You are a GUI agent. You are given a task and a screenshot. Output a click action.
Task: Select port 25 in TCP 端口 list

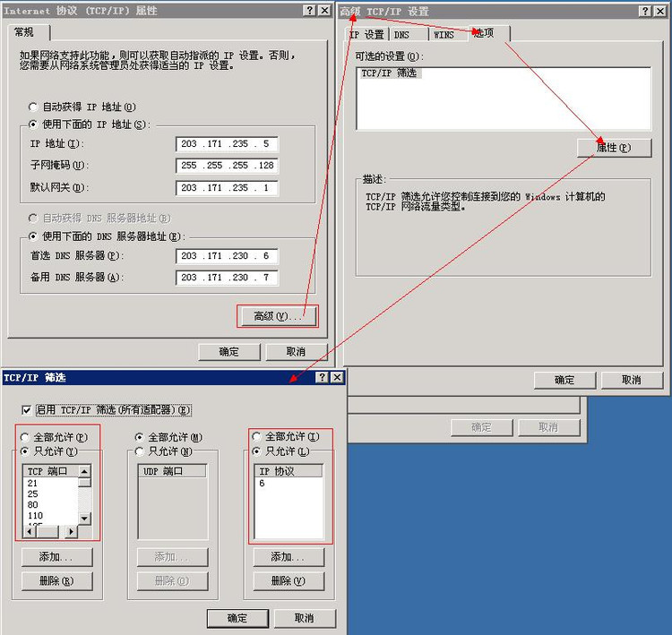coord(32,493)
